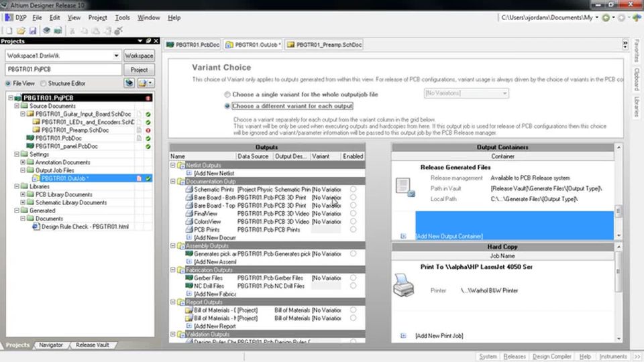Click the red status icon beside PBGTR01.PrjPCB
Image resolution: width=644 pixels, height=362 pixels.
pos(148,98)
